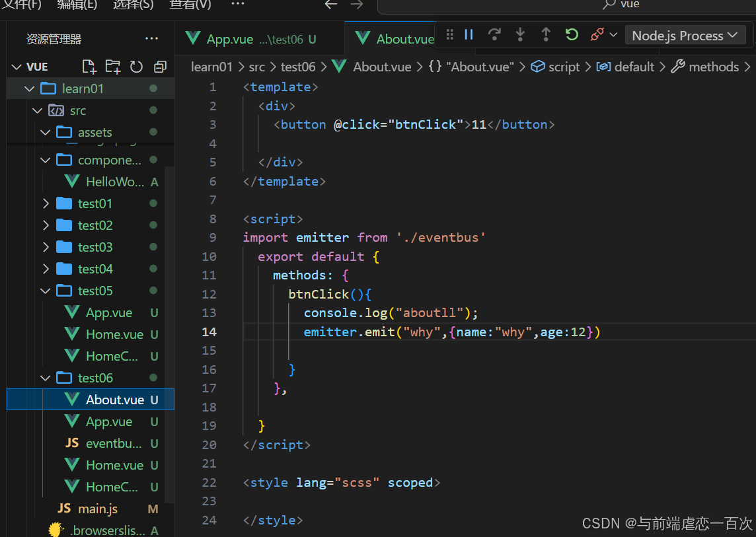The width and height of the screenshot is (756, 537).
Task: Restart the debugging session
Action: point(572,35)
